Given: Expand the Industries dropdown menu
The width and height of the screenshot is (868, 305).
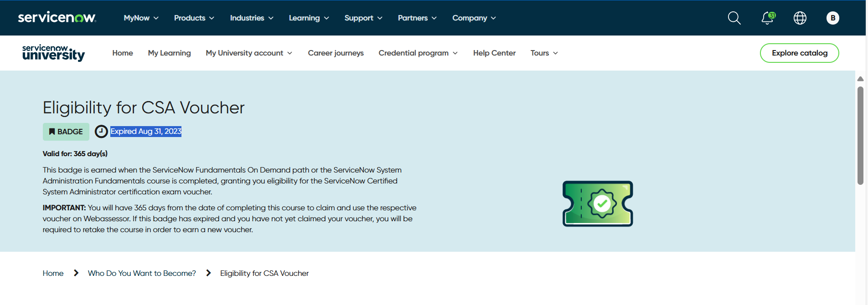Looking at the screenshot, I should click(x=252, y=18).
